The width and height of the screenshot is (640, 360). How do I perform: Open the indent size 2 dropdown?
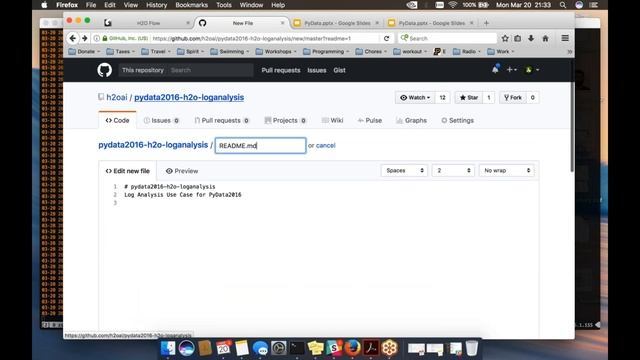click(453, 171)
